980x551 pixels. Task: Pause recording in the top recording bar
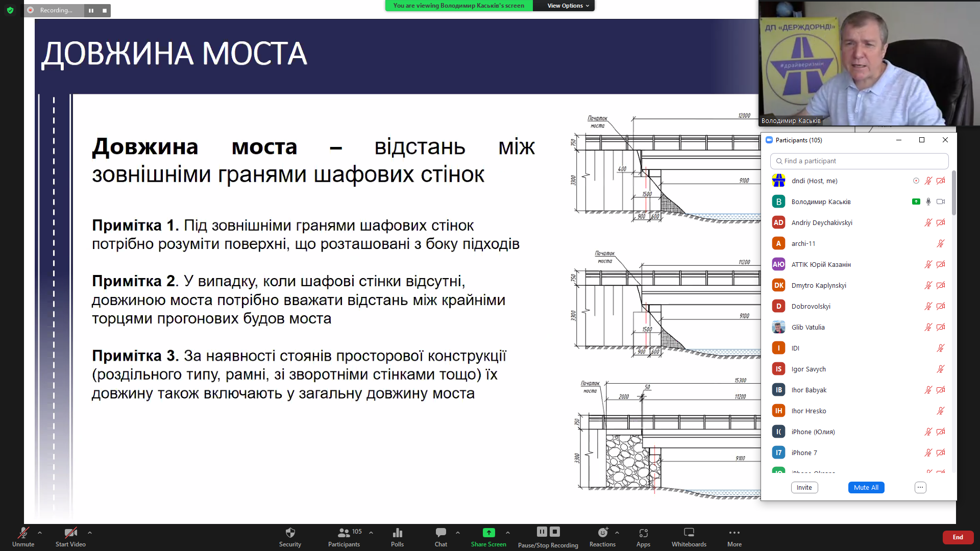(x=91, y=10)
